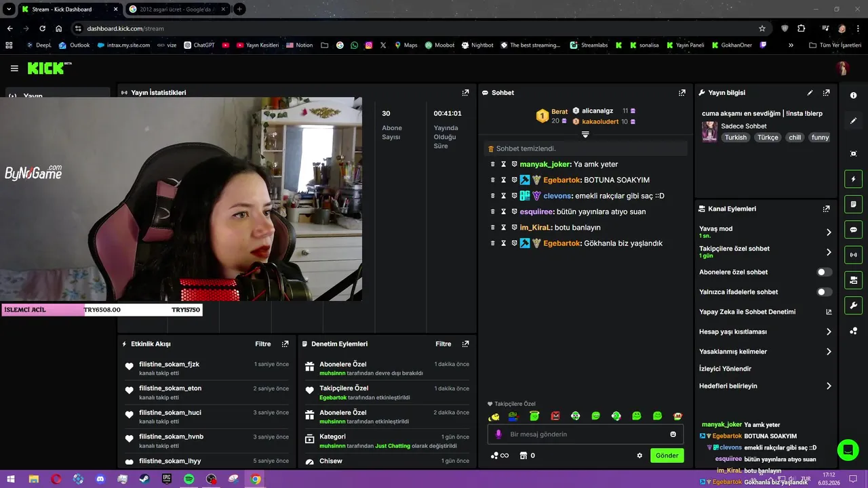Open a new browser tab
Image resolution: width=868 pixels, height=488 pixels.
coord(239,9)
